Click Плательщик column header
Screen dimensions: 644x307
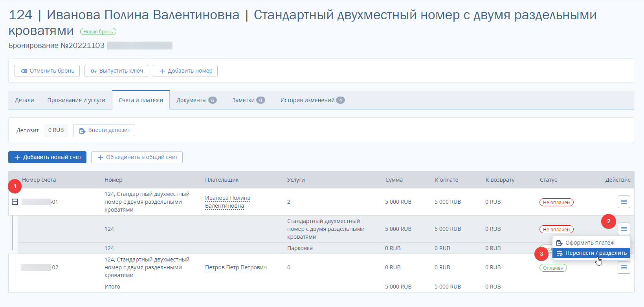tap(222, 180)
